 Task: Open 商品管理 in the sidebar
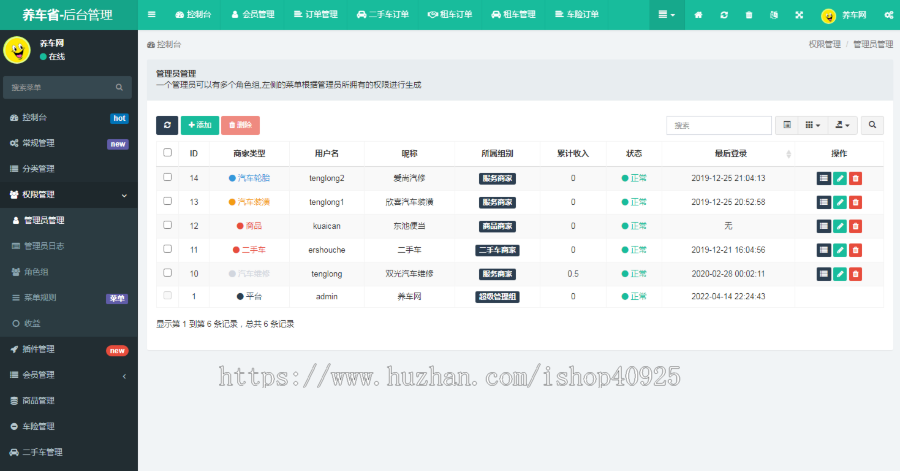(69, 401)
